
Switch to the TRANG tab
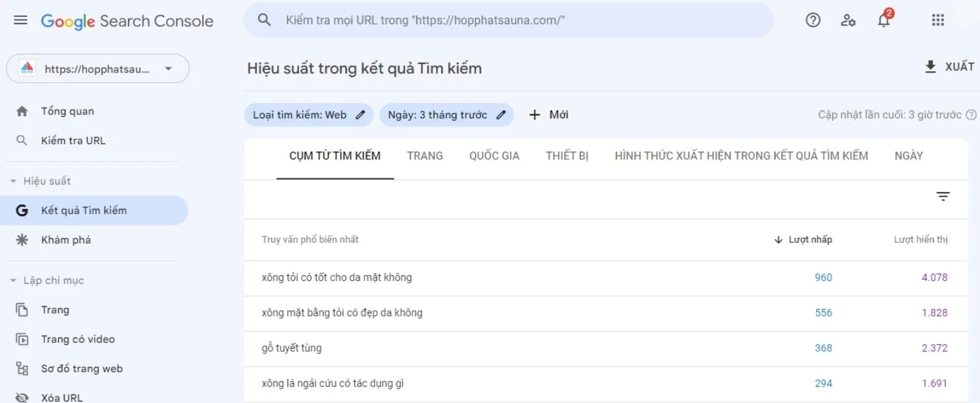click(x=425, y=155)
